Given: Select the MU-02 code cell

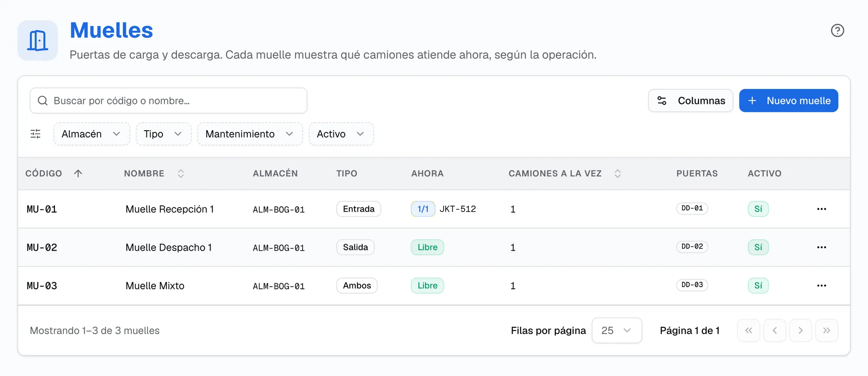Looking at the screenshot, I should (x=42, y=247).
